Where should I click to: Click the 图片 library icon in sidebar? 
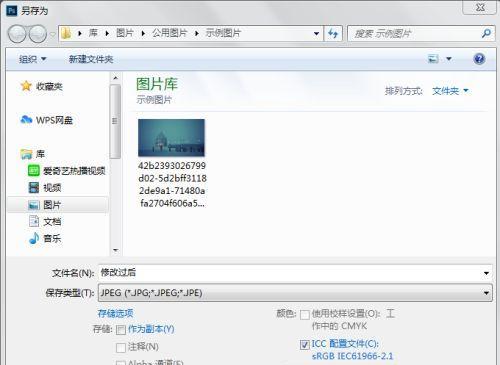[x=34, y=205]
